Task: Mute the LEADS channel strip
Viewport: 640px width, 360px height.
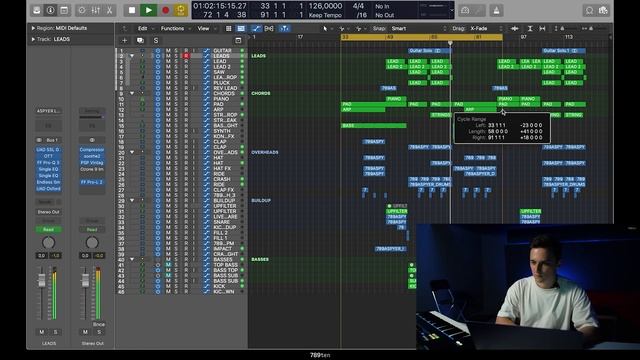Action: point(42,332)
